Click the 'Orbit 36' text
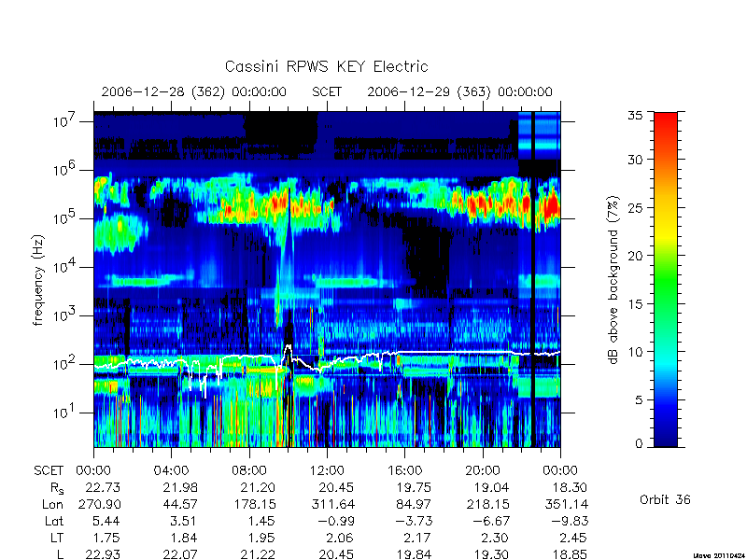 [x=665, y=499]
